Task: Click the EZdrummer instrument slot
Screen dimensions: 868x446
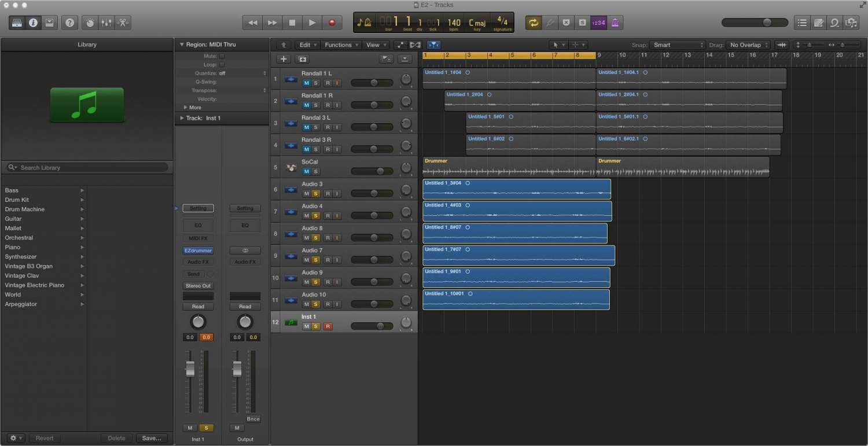Action: [x=198, y=250]
